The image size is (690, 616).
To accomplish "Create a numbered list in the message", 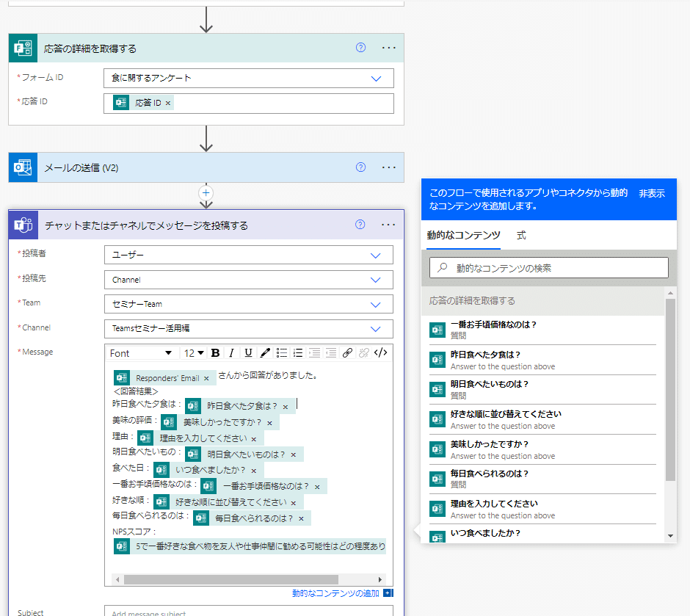I will pyautogui.click(x=298, y=352).
